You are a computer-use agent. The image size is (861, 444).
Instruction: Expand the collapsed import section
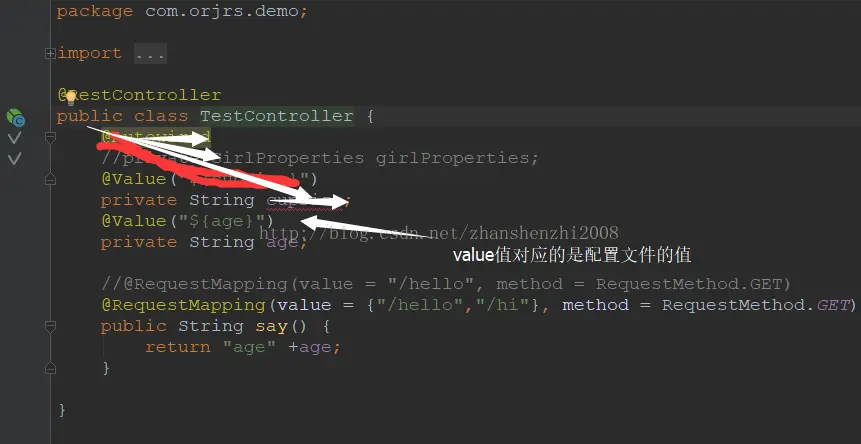pyautogui.click(x=51, y=54)
